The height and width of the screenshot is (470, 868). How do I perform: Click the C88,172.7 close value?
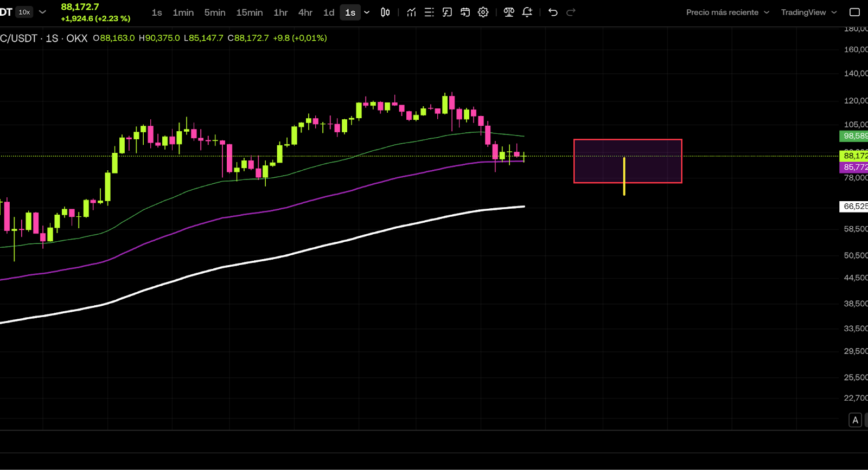pyautogui.click(x=248, y=38)
